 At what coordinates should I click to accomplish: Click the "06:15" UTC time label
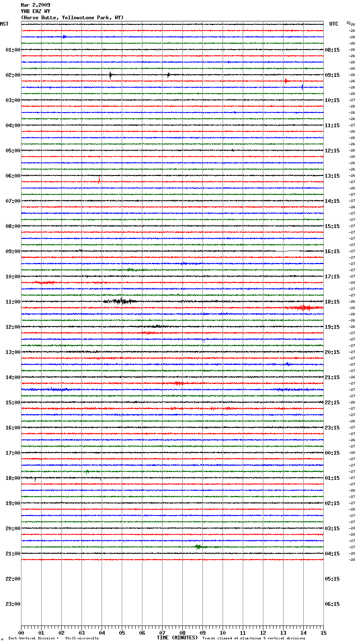tap(332, 604)
